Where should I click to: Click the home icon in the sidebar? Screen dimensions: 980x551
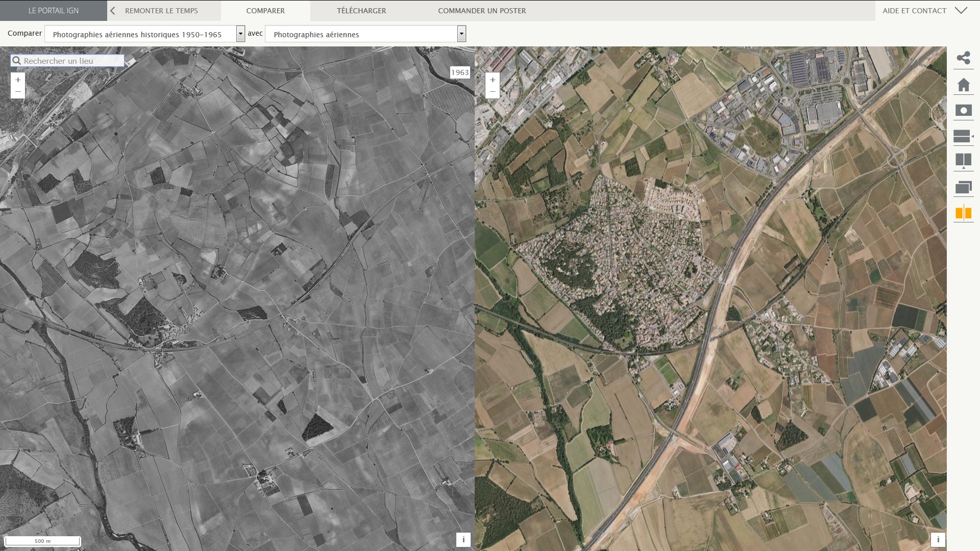point(963,85)
